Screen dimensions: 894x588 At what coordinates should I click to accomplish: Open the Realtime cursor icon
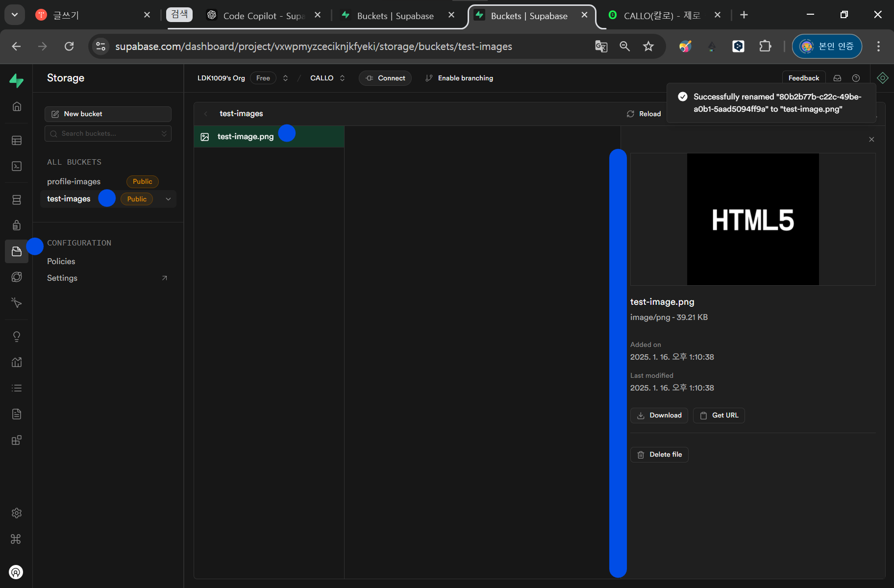[17, 303]
